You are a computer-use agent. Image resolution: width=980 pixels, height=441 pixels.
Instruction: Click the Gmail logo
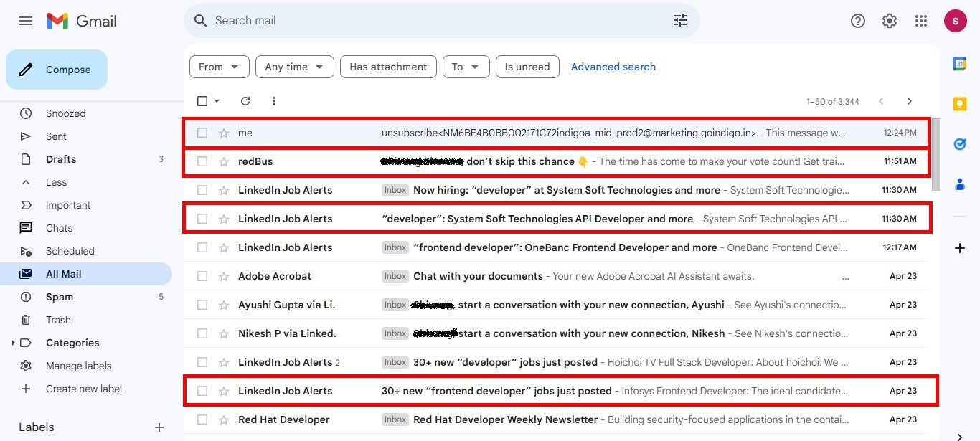[x=81, y=21]
